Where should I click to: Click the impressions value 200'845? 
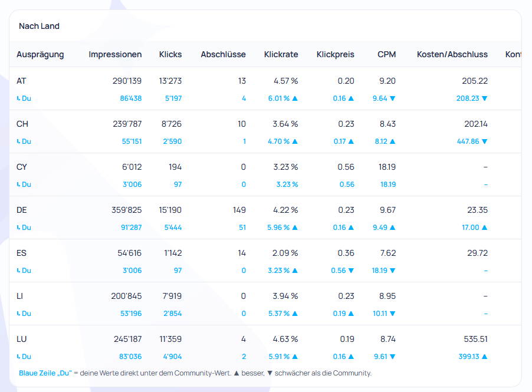[126, 297]
